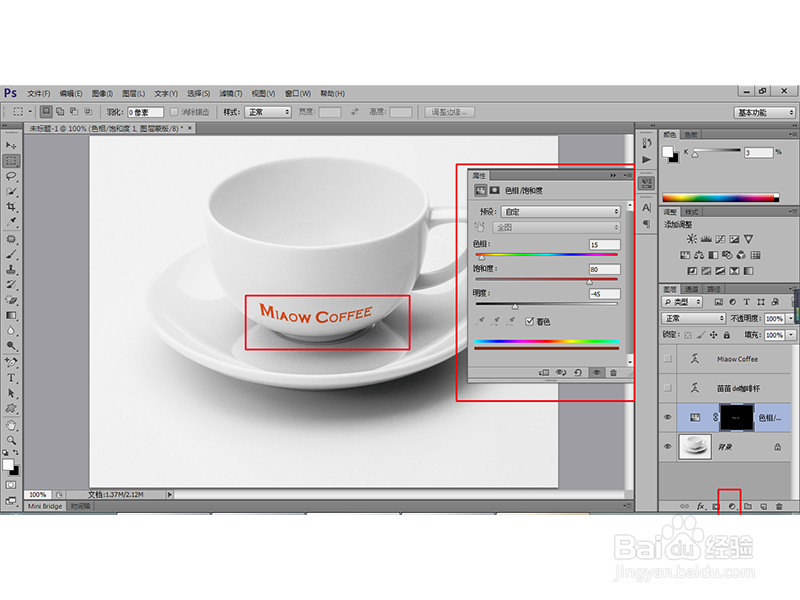
Task: Open the layer blend mode 正常 dropdown
Action: pyautogui.click(x=693, y=318)
